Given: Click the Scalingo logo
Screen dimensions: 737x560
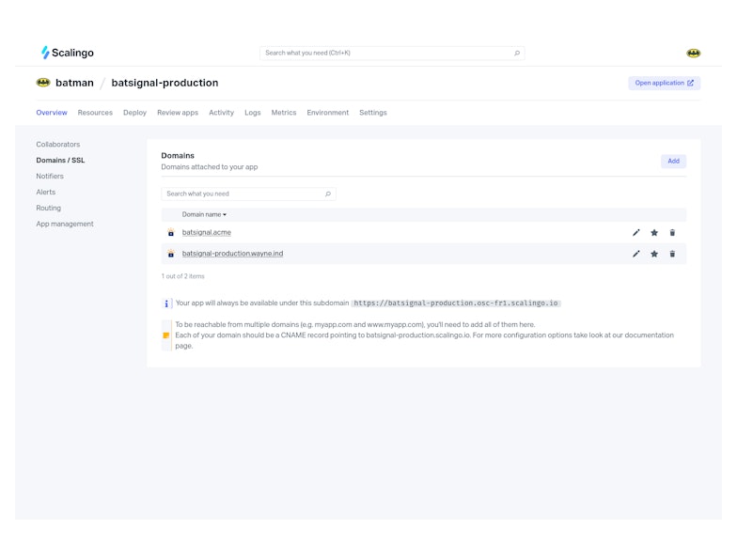Looking at the screenshot, I should coord(67,53).
